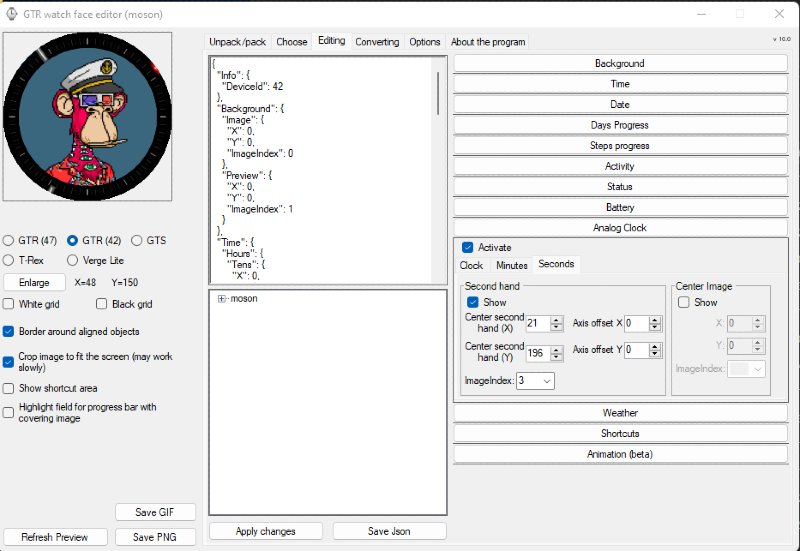Image resolution: width=800 pixels, height=551 pixels.
Task: Expand the Background section
Action: pos(620,63)
